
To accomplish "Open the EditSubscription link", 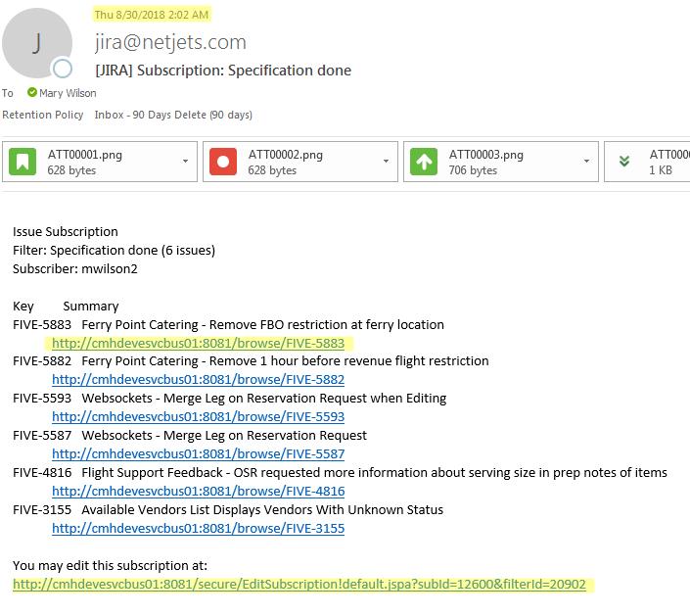I will pyautogui.click(x=299, y=585).
